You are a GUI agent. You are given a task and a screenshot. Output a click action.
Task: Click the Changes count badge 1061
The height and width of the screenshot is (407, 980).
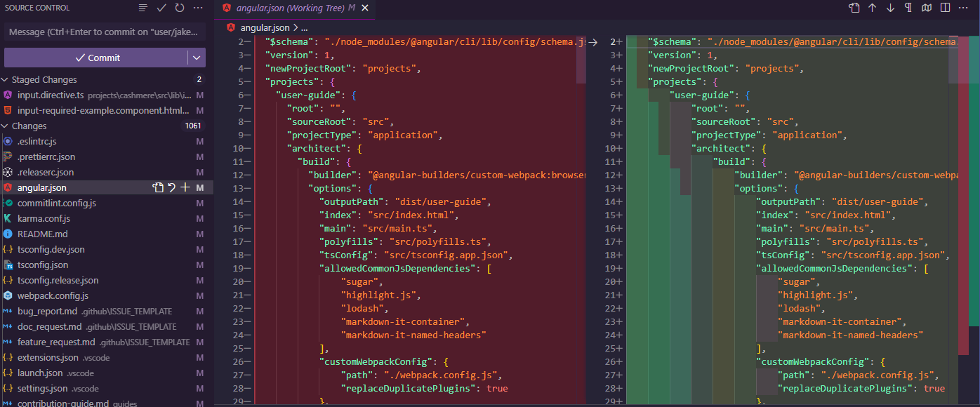pyautogui.click(x=193, y=126)
